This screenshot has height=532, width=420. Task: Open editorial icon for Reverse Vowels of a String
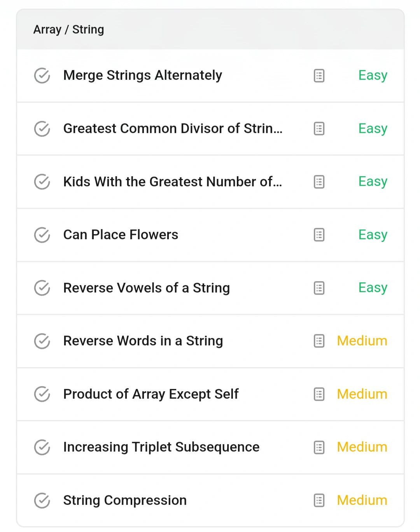(x=319, y=288)
